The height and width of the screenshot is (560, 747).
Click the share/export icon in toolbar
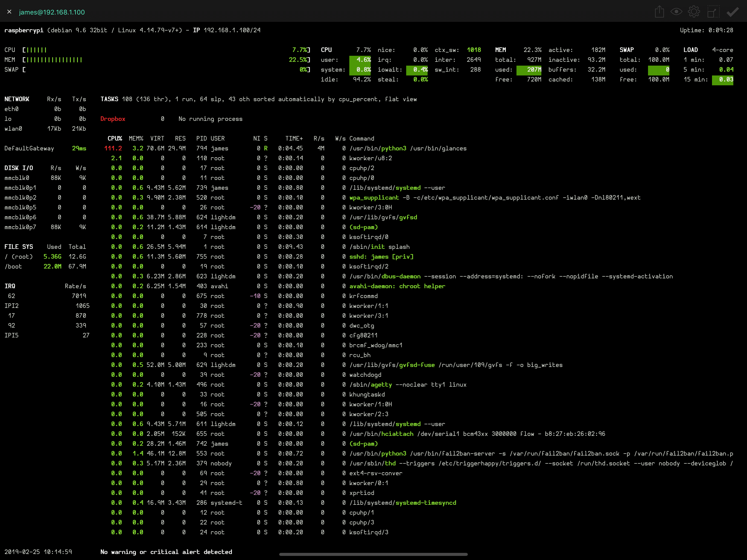pyautogui.click(x=659, y=12)
